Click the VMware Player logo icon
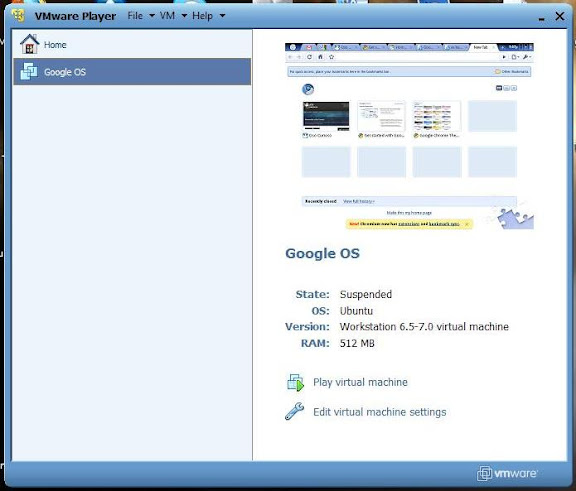Screen dimensions: 576x491 click(18, 15)
